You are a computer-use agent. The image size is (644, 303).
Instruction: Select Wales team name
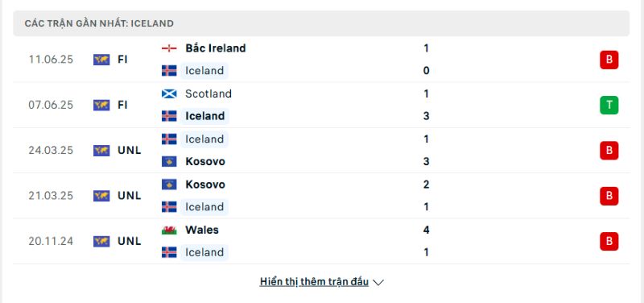tap(202, 230)
